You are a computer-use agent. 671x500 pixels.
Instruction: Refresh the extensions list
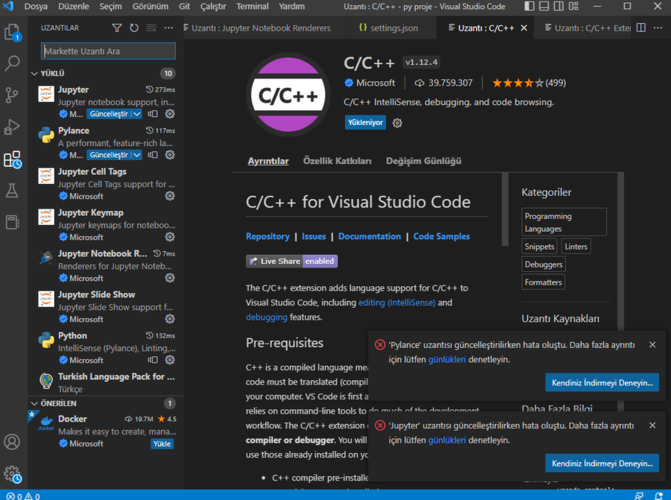pos(134,28)
